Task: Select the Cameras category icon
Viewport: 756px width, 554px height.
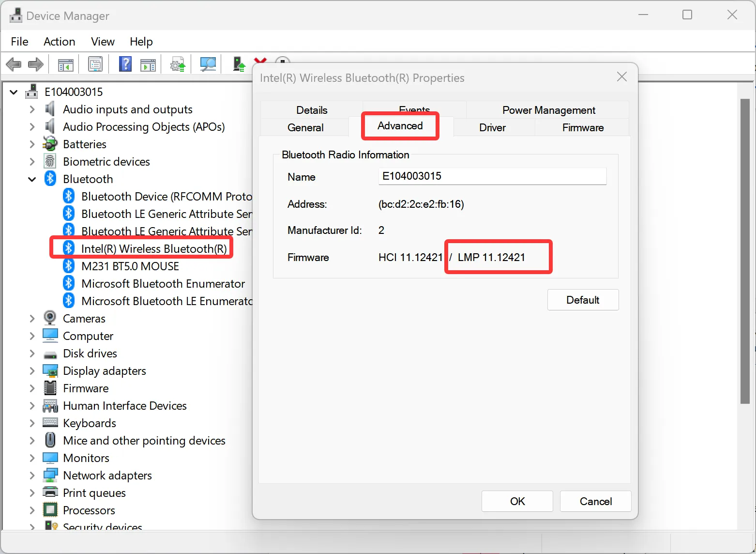Action: click(50, 318)
